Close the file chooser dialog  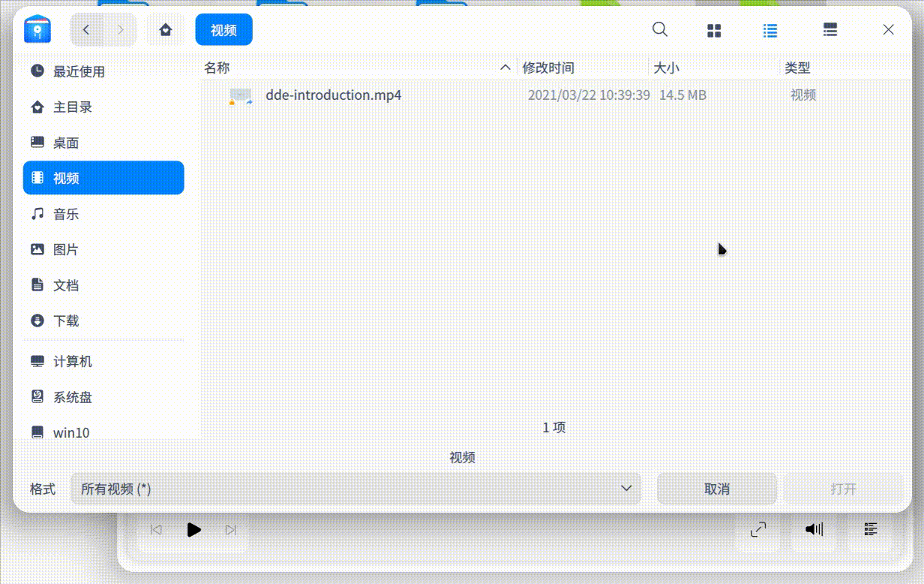pos(888,29)
